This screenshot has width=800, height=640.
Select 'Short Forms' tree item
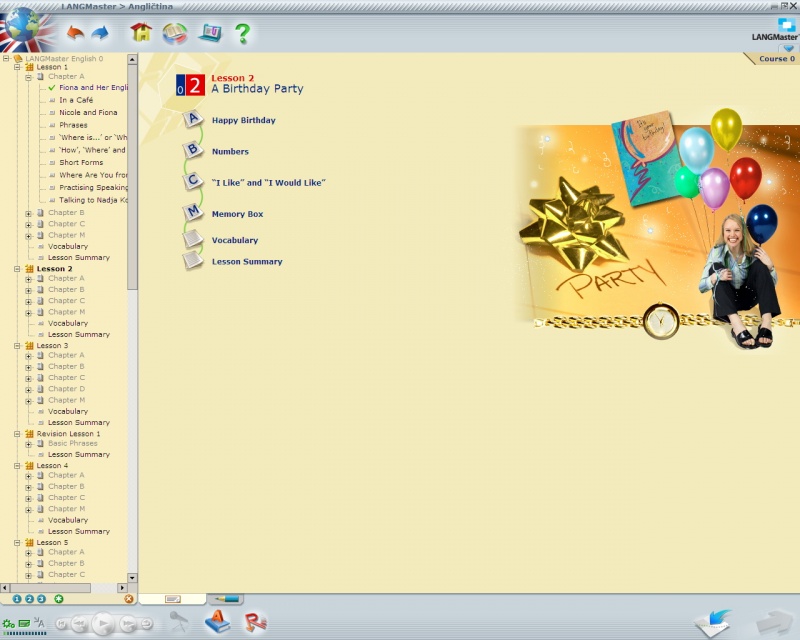(81, 162)
